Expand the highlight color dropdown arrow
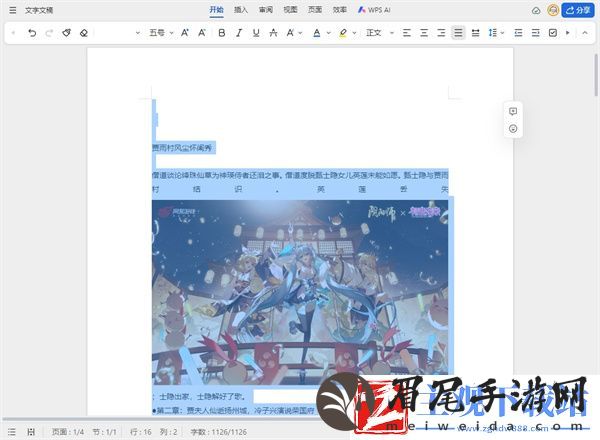Viewport: 600px width, 440px height. pyautogui.click(x=354, y=33)
